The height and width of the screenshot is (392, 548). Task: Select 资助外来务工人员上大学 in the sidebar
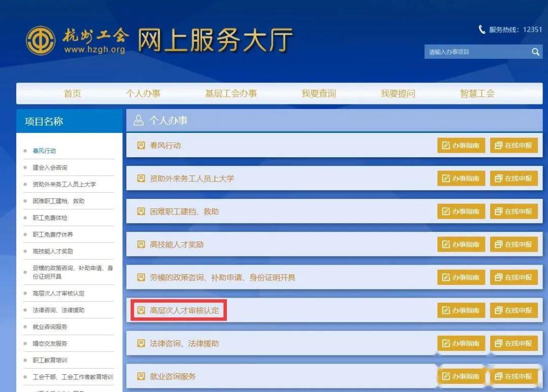tap(64, 185)
